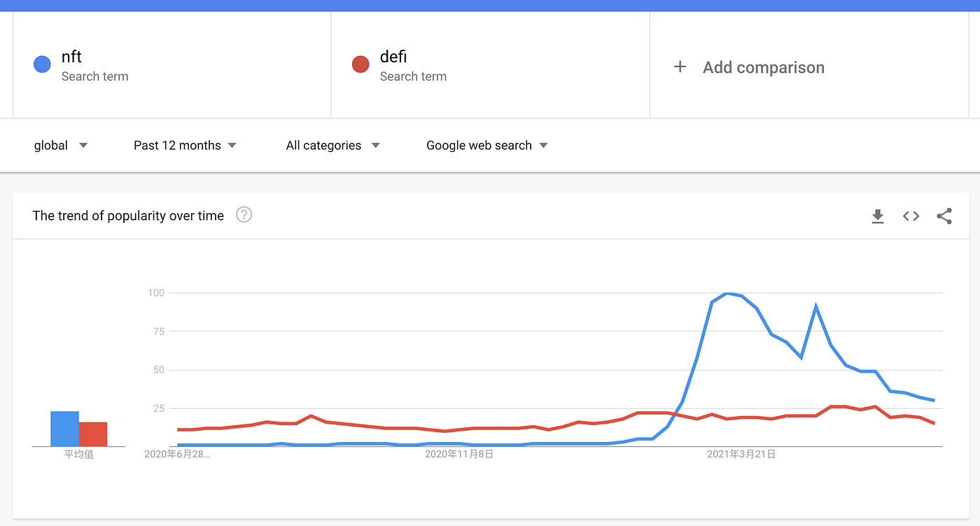Open the Past 12 months dropdown
The image size is (980, 526).
point(185,146)
